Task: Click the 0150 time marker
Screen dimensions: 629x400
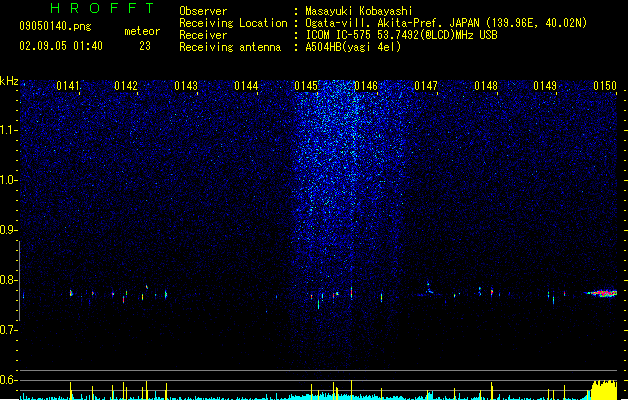Action: point(605,86)
